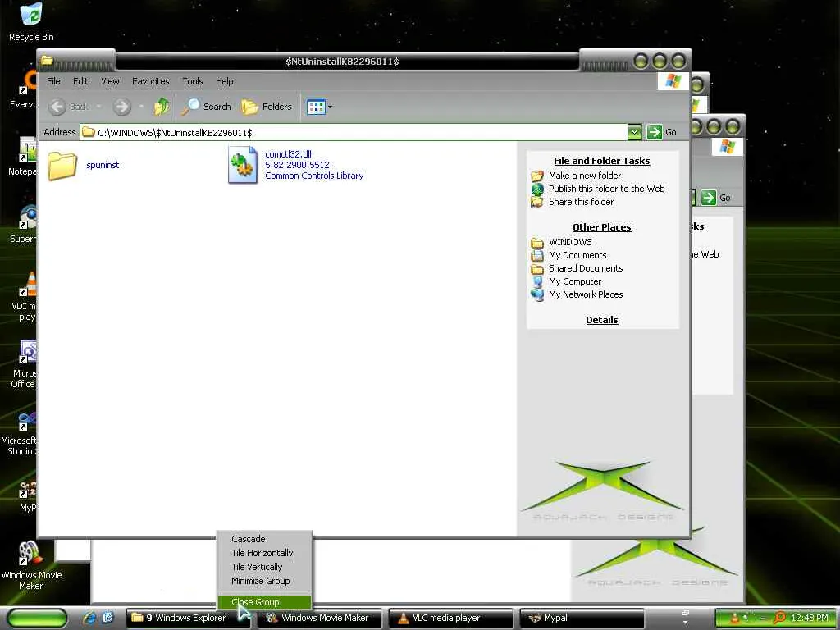
Task: Open the Help menu
Action: [225, 81]
